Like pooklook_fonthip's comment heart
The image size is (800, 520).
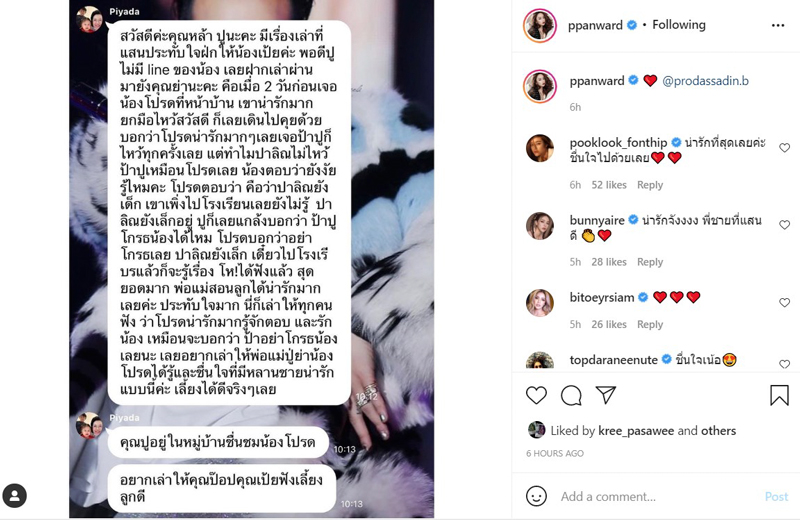(x=784, y=148)
